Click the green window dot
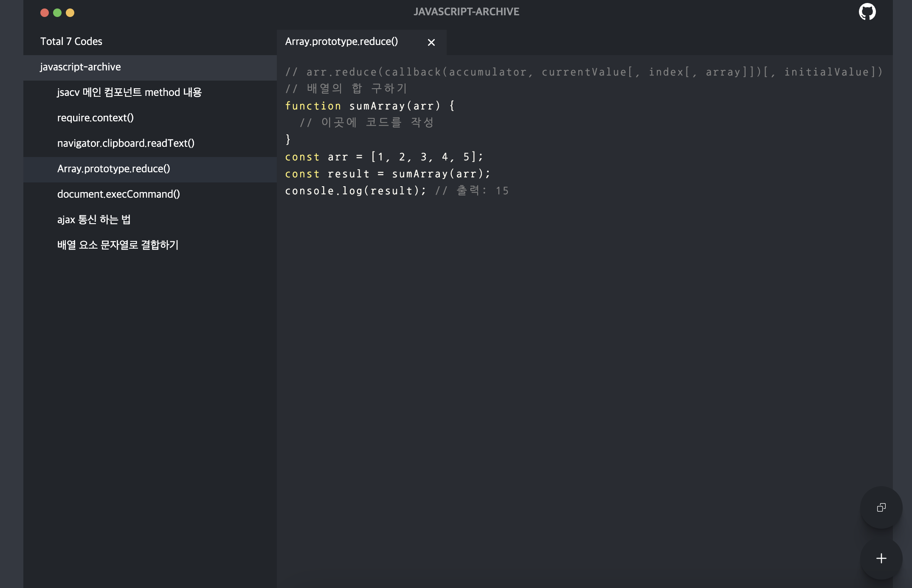 [x=57, y=13]
